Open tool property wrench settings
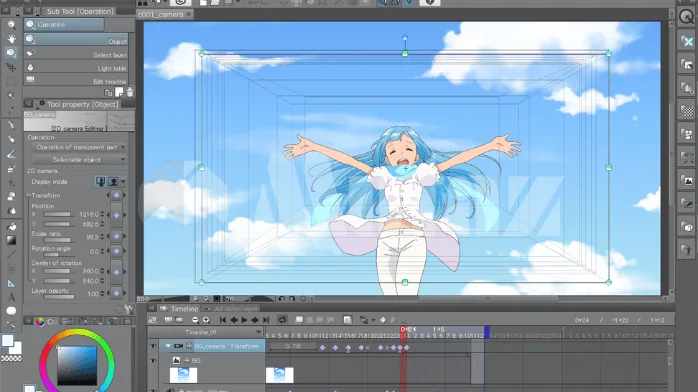Screen dimensions: 698x392 pyautogui.click(x=130, y=309)
